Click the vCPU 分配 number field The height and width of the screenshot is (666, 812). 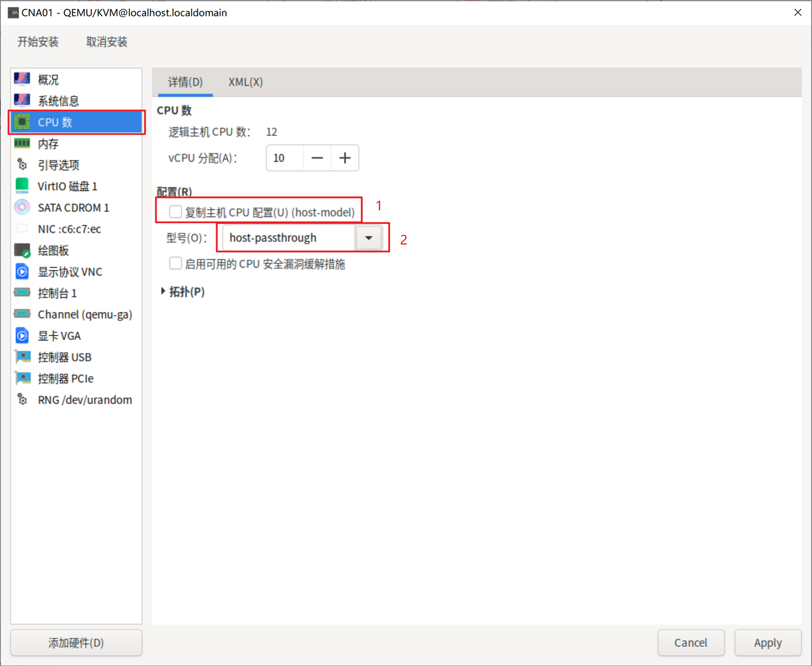[285, 158]
